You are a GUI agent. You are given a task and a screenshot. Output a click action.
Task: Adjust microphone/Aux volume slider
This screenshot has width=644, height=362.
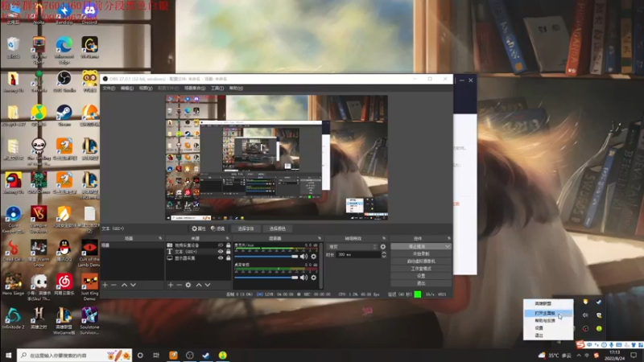tap(266, 257)
